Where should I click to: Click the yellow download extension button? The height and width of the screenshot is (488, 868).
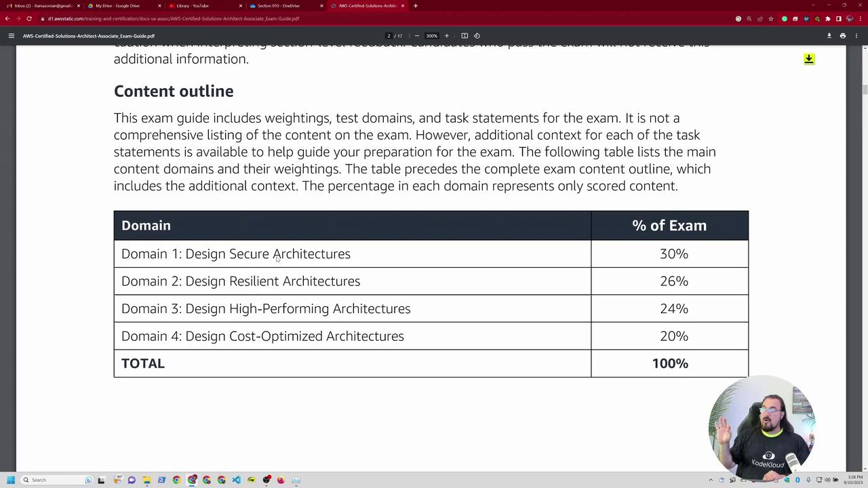tap(809, 59)
